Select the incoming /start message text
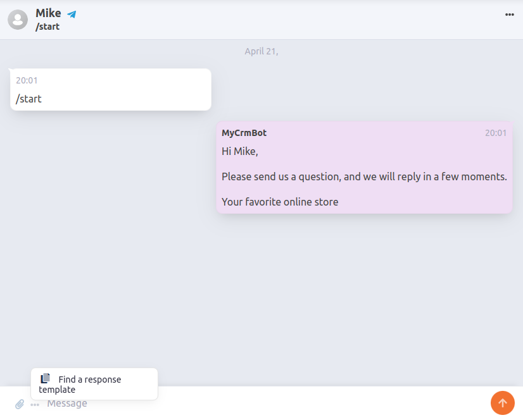 click(x=28, y=99)
